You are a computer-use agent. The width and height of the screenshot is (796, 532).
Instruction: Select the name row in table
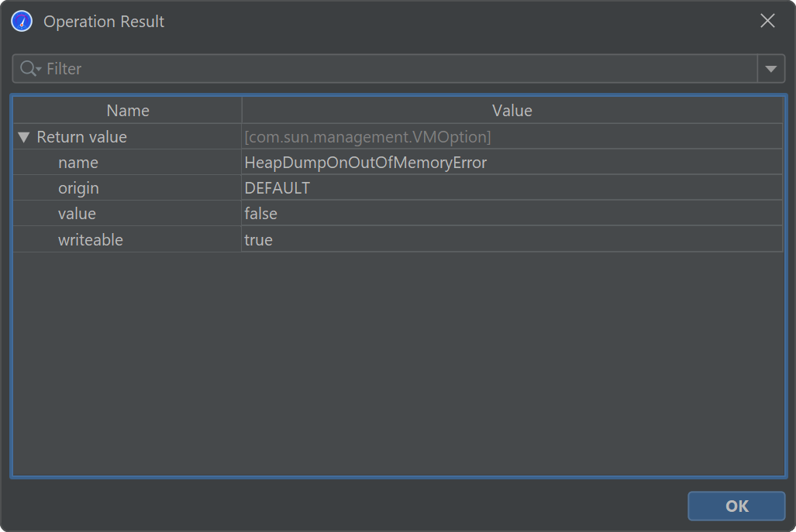pyautogui.click(x=78, y=163)
